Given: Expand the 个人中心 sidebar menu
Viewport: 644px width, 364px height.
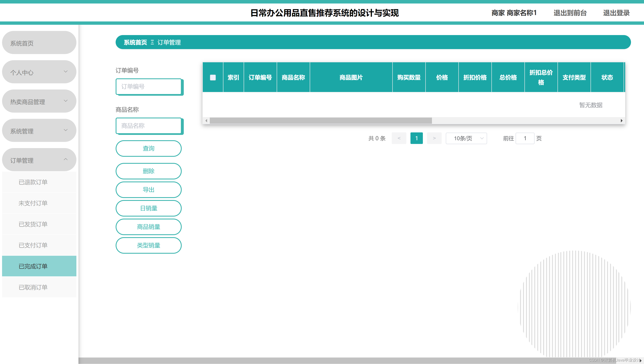Looking at the screenshot, I should pyautogui.click(x=39, y=72).
